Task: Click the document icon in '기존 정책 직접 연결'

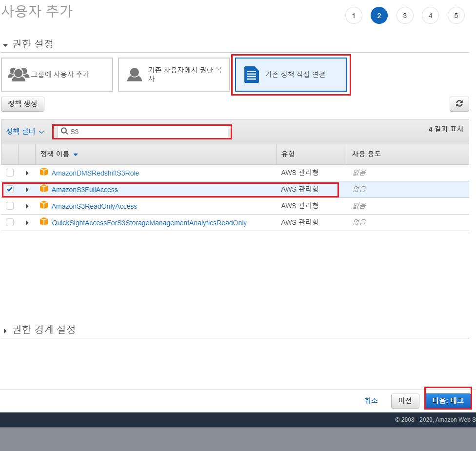Action: (251, 75)
